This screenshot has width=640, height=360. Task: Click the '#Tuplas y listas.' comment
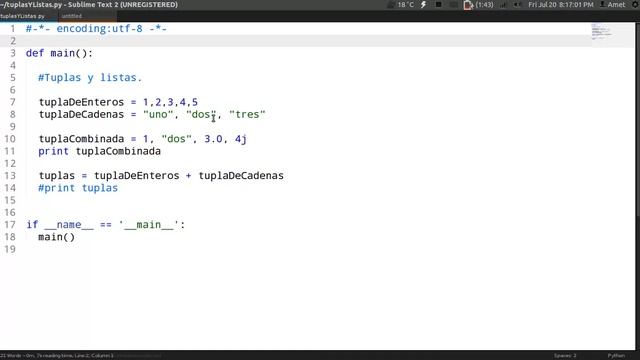[x=90, y=78]
